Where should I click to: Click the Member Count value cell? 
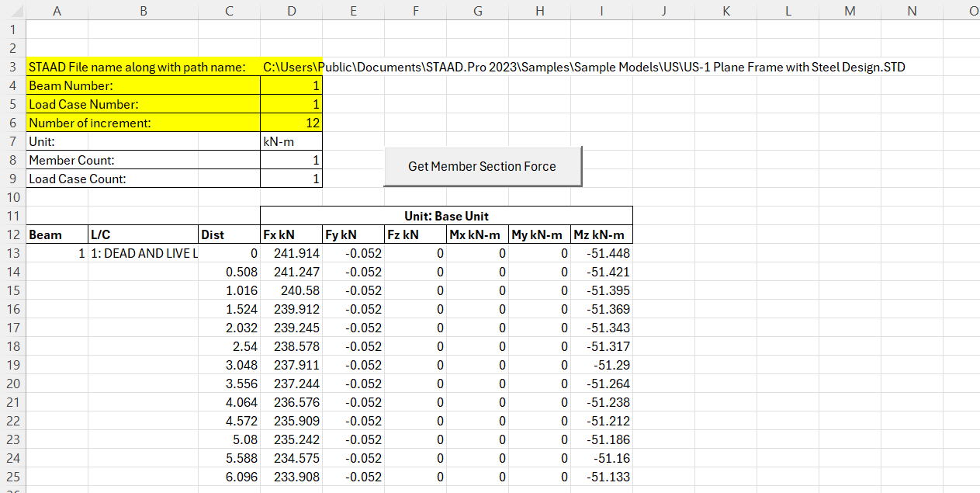pos(292,160)
